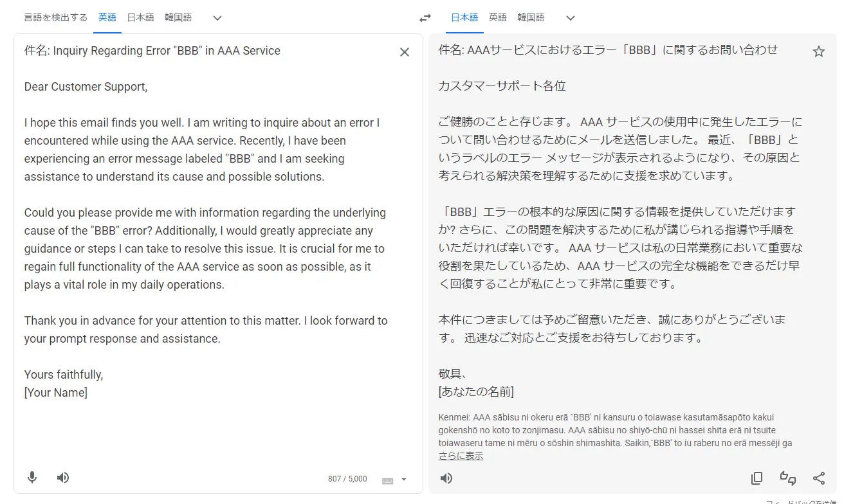Copy the translation to clipboard
Viewport: 862px width, 504px height.
click(x=757, y=478)
